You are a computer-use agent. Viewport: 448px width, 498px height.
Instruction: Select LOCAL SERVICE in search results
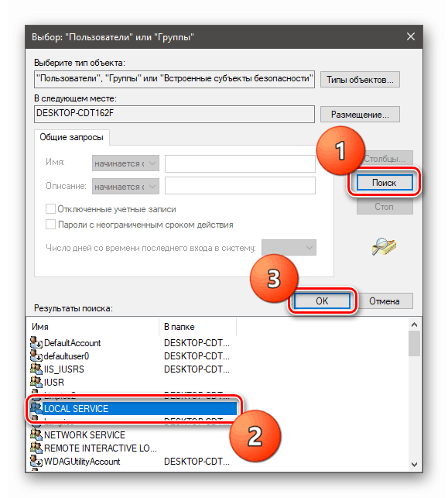click(x=134, y=408)
